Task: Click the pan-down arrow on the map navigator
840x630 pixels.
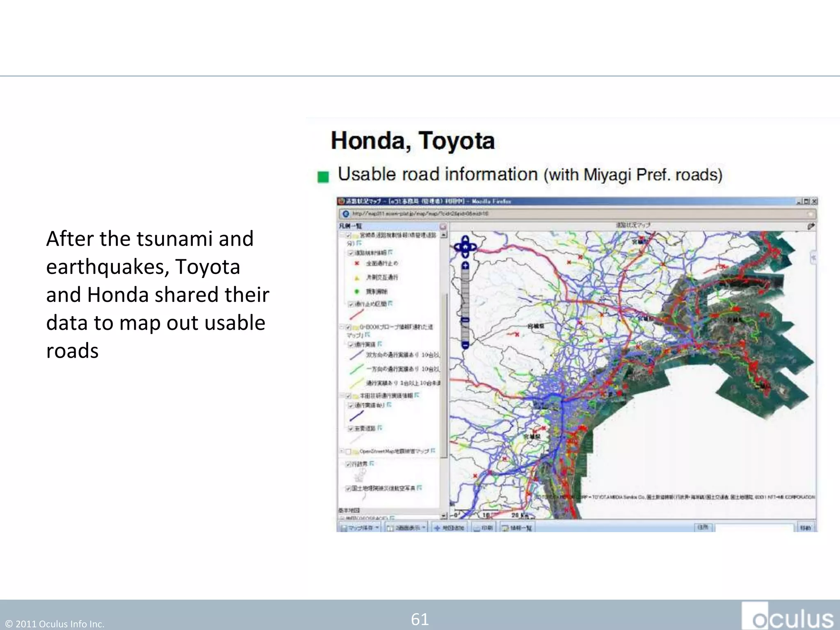Action: (x=465, y=256)
